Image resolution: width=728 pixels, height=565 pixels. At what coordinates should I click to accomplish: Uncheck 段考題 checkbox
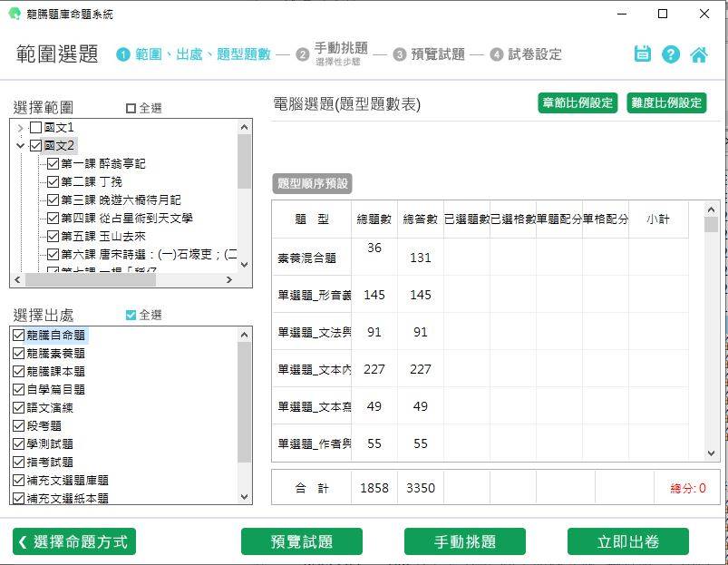[x=18, y=425]
